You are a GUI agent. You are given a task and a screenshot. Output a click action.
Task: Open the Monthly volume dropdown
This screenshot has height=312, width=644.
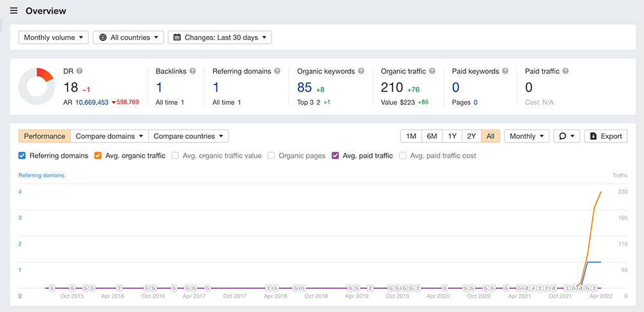coord(53,37)
